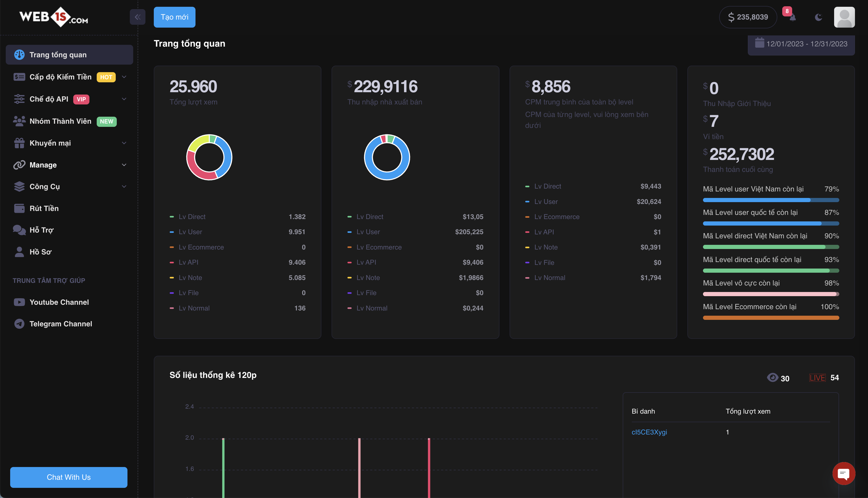Open the notifications bell
This screenshot has width=868, height=498.
point(792,17)
